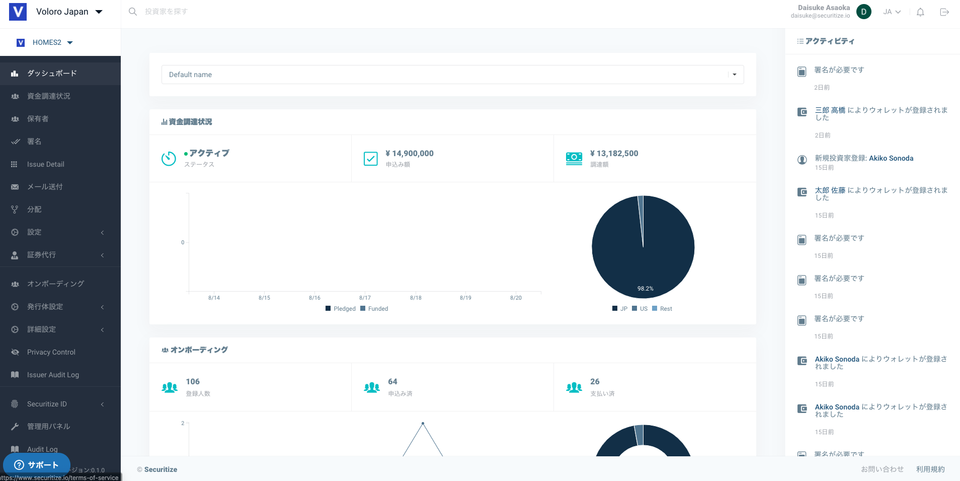
Task: Click the notification bell icon
Action: (x=920, y=12)
